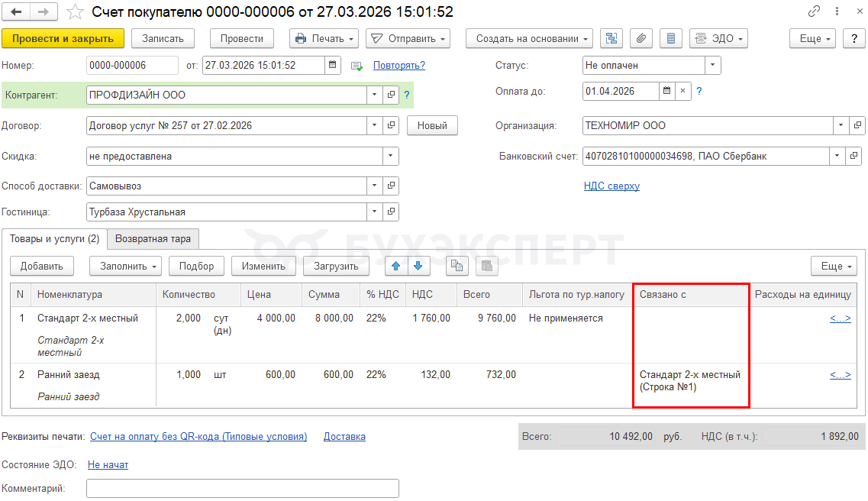The width and height of the screenshot is (868, 501).
Task: Switch to Товары и услуги (2) tab
Action: coord(54,238)
